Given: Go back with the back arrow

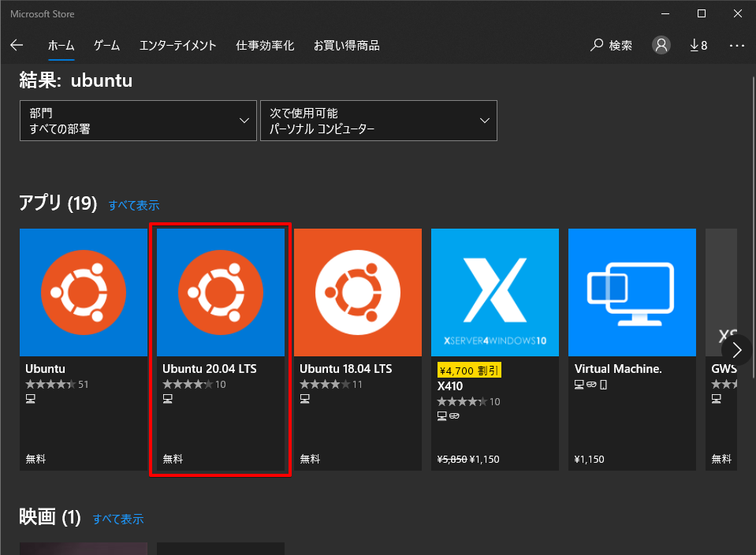Looking at the screenshot, I should (17, 45).
